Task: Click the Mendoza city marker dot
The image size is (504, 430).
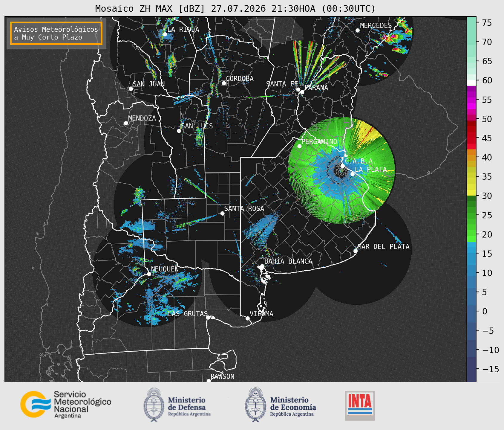Action: pos(126,123)
